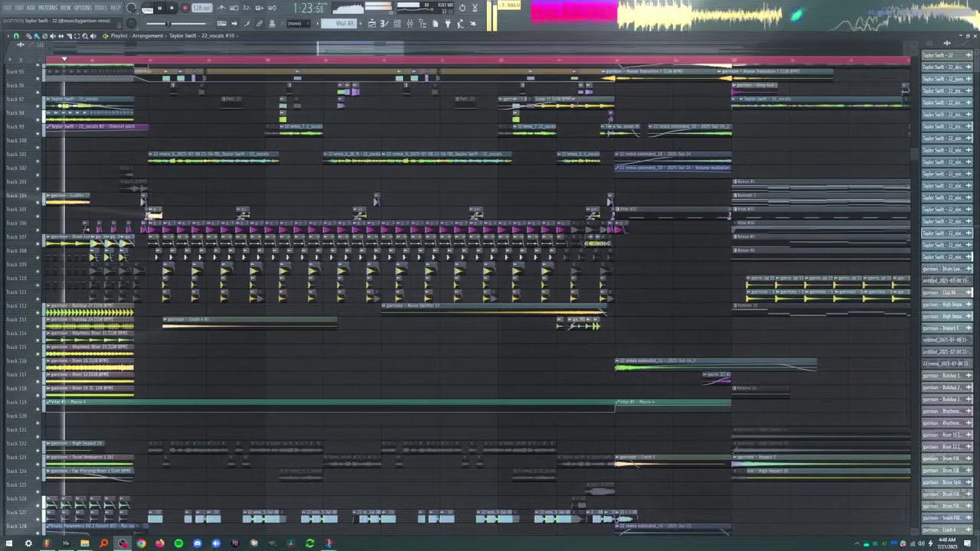Click the stamp tool icon
980x551 pixels.
point(272,23)
